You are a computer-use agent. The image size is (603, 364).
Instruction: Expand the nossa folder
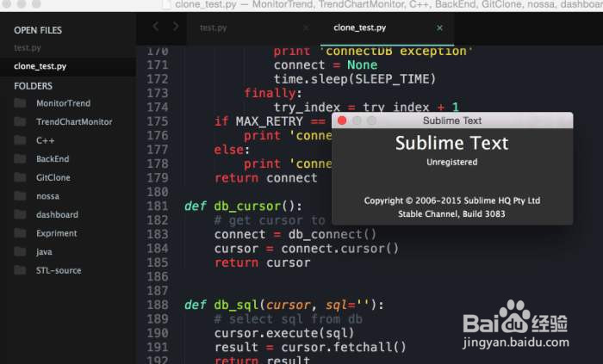(47, 196)
